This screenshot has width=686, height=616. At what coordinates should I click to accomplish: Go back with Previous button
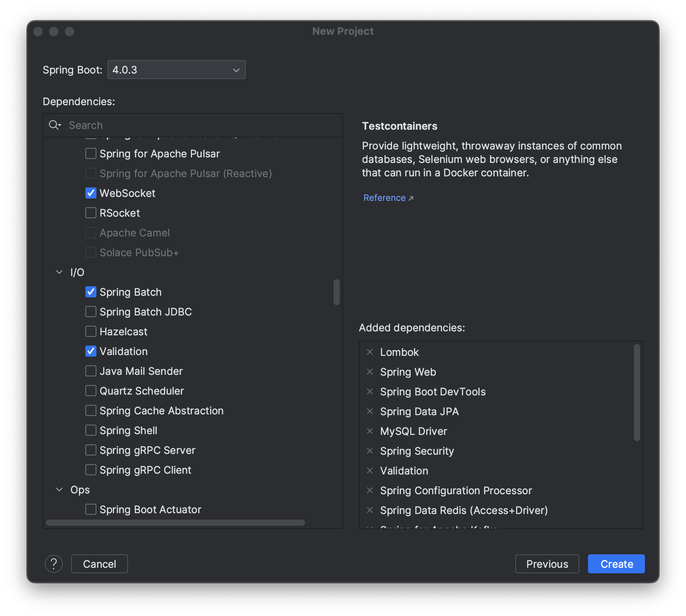[x=547, y=564]
